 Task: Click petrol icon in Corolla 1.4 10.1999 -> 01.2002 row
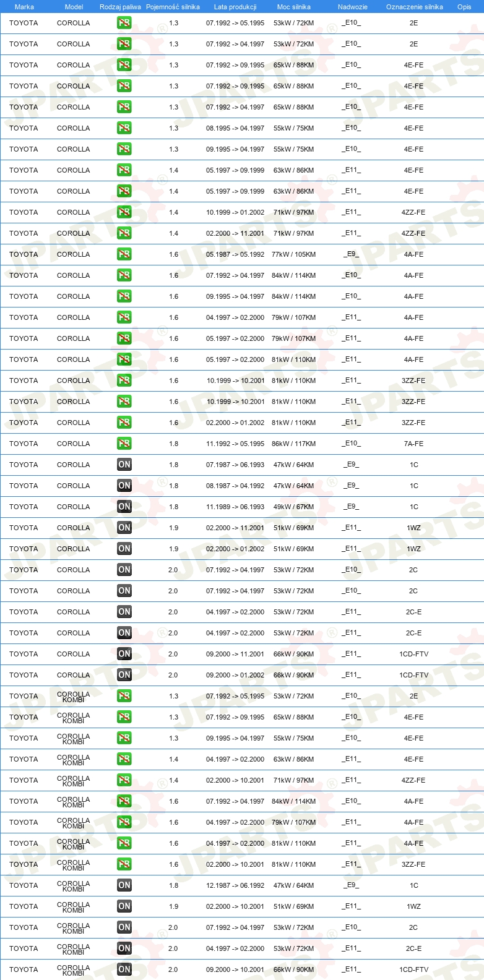(124, 212)
